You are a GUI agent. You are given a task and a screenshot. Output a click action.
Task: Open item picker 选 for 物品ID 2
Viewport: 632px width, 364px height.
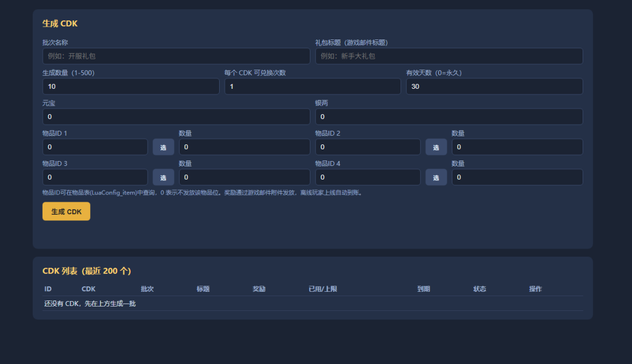(x=436, y=147)
